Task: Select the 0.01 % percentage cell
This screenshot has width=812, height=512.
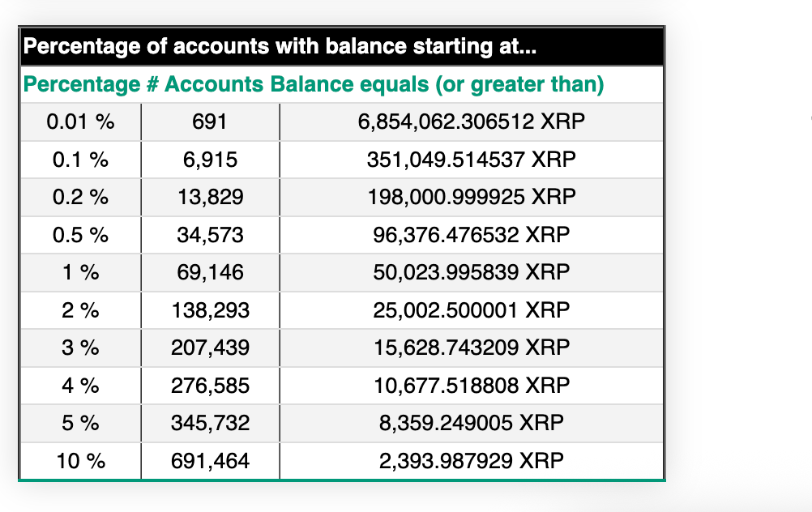Action: click(x=80, y=122)
